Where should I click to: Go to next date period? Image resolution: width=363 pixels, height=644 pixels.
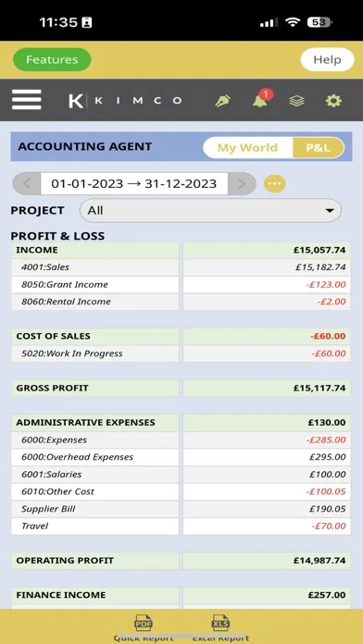click(x=242, y=183)
